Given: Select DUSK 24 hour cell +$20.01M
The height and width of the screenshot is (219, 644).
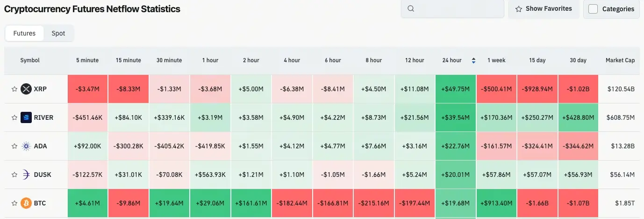Looking at the screenshot, I should click(x=456, y=175).
